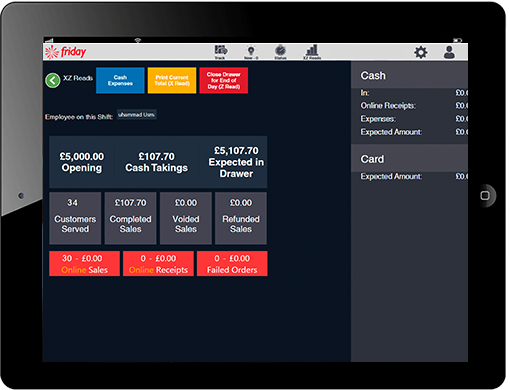Click the Friday logo

(66, 52)
